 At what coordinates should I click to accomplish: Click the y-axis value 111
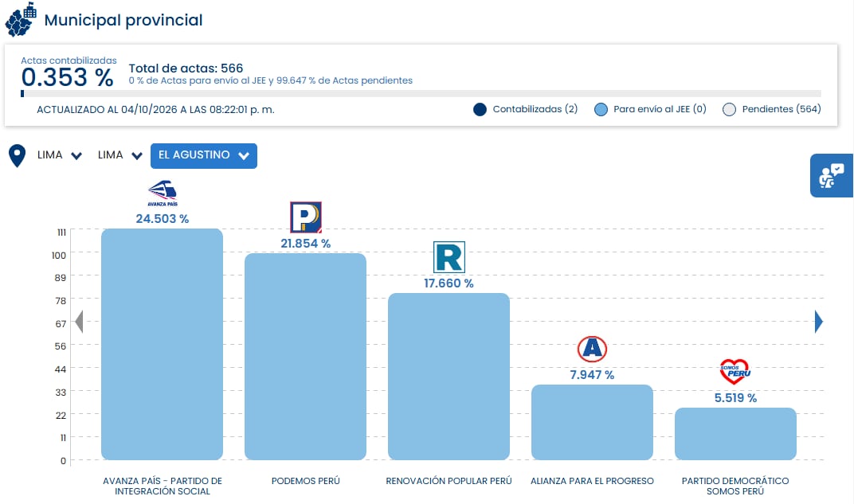click(61, 232)
